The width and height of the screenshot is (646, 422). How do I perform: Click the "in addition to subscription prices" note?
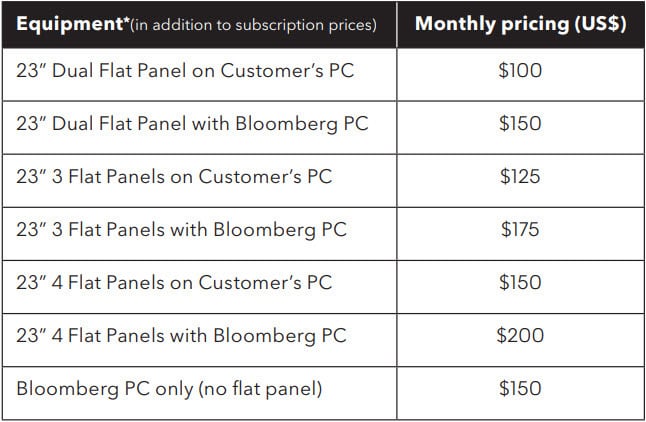pyautogui.click(x=253, y=26)
